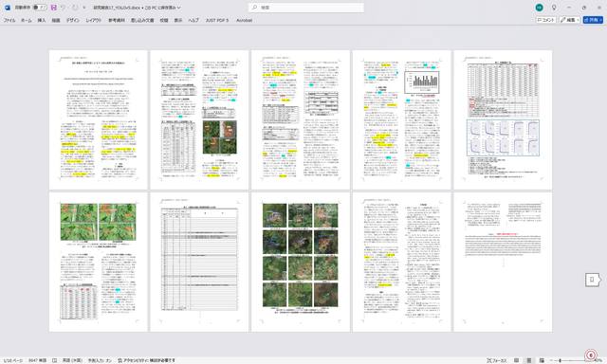Switch to the ホーム tab
Screen dimensions: 607x364
[x=26, y=20]
